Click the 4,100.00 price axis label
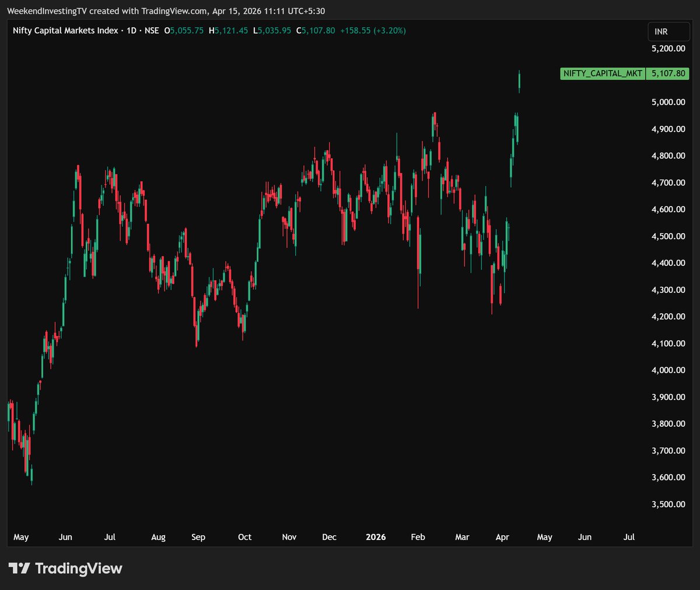700x590 pixels. pyautogui.click(x=668, y=343)
